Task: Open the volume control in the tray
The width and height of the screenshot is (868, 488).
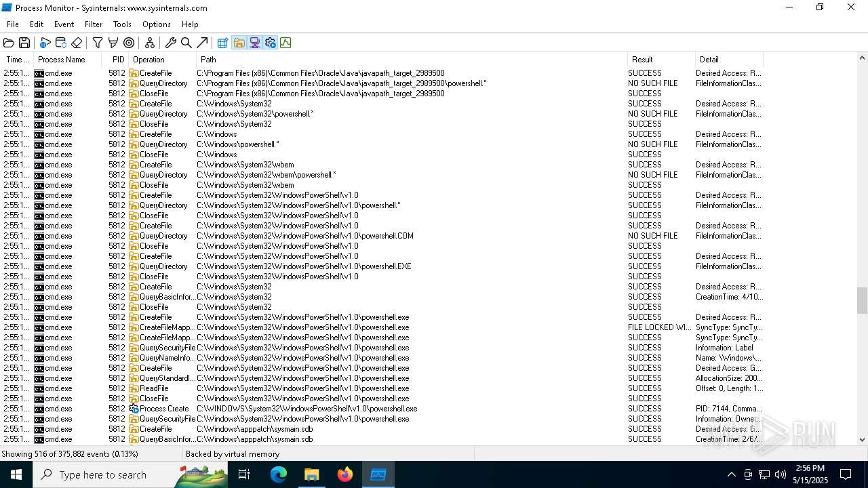Action: point(780,474)
